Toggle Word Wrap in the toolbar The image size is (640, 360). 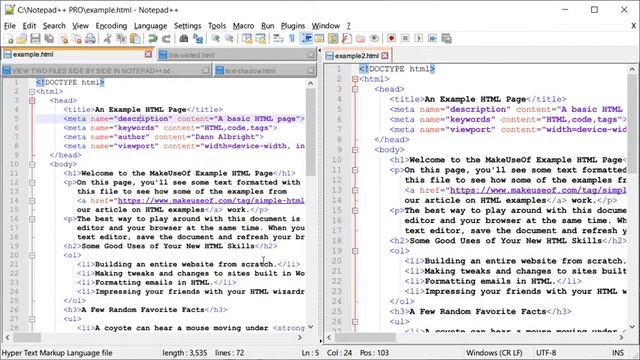pyautogui.click(x=278, y=39)
